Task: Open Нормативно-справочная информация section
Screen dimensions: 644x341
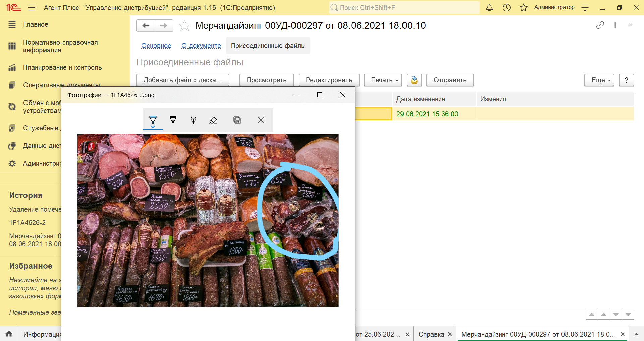Action: [60, 46]
